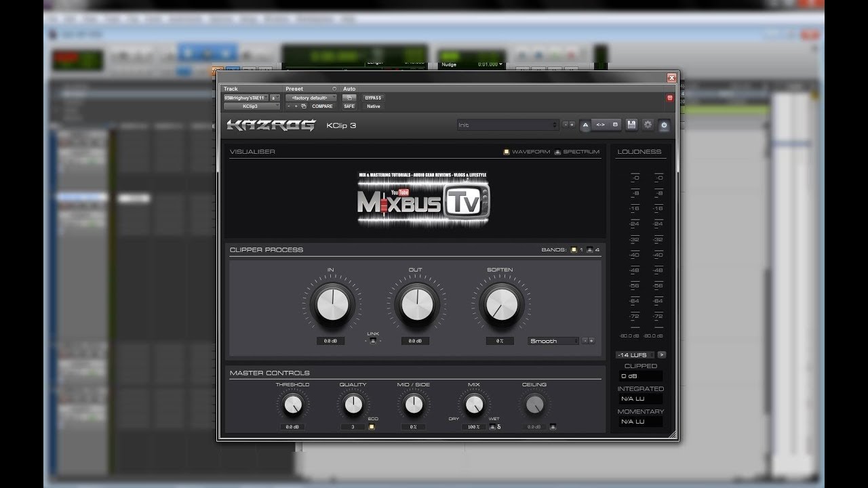
Task: Enable the Waveform visualiser mode
Action: coord(507,152)
